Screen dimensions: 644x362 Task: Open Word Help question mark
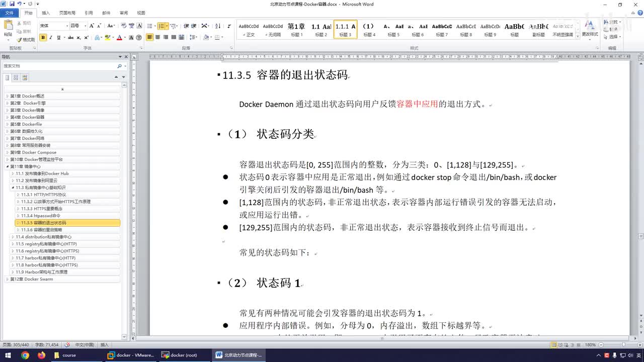pos(639,13)
